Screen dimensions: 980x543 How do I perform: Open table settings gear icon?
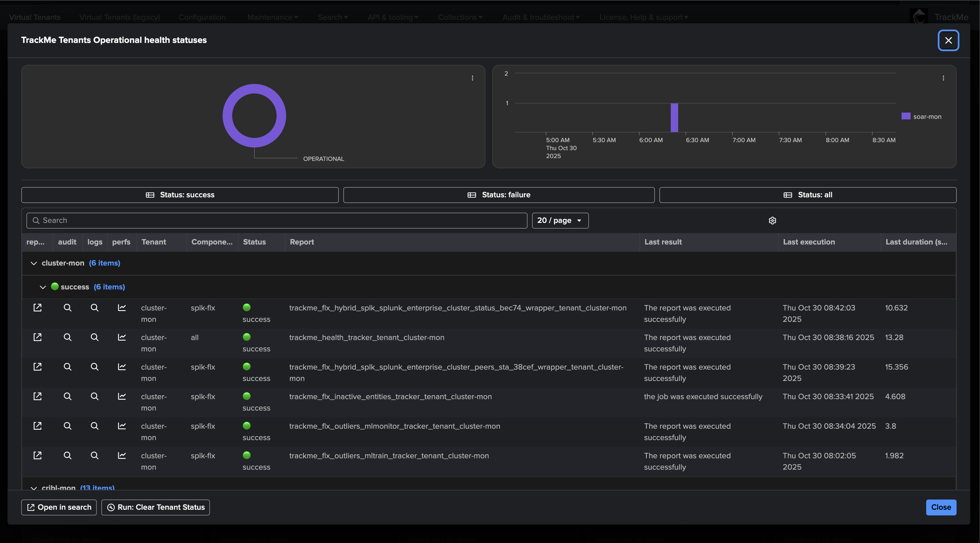772,221
